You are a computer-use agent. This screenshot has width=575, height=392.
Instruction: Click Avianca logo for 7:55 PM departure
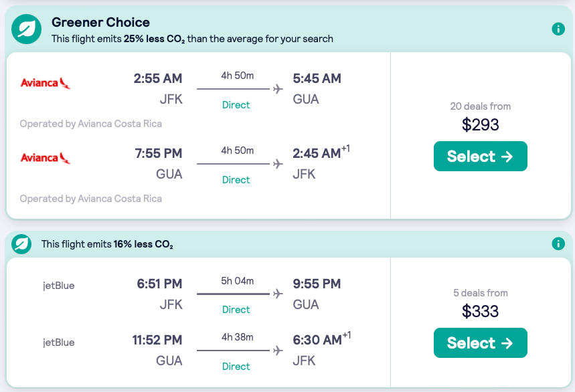click(46, 158)
